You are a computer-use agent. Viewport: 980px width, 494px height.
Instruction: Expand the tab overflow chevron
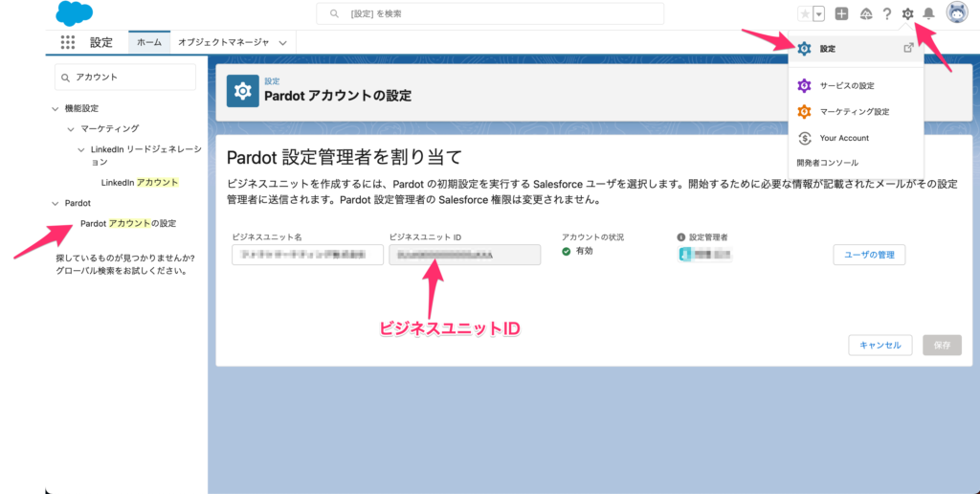click(x=282, y=43)
